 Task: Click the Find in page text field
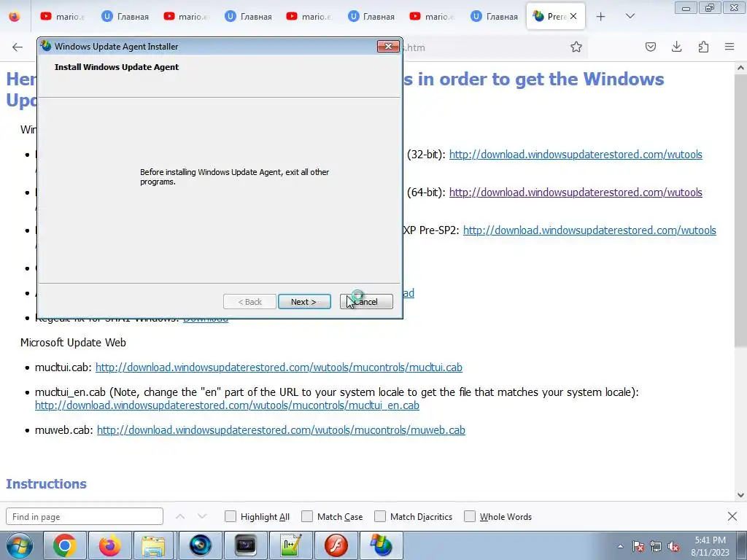coord(85,517)
